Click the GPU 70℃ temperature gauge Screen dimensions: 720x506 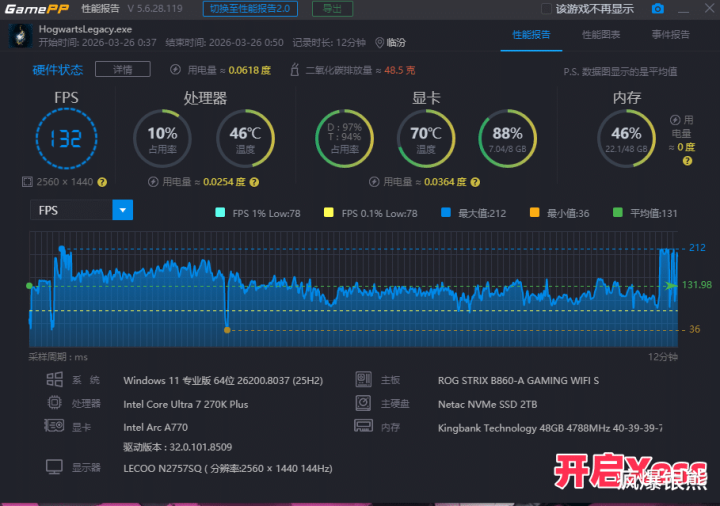[426, 138]
